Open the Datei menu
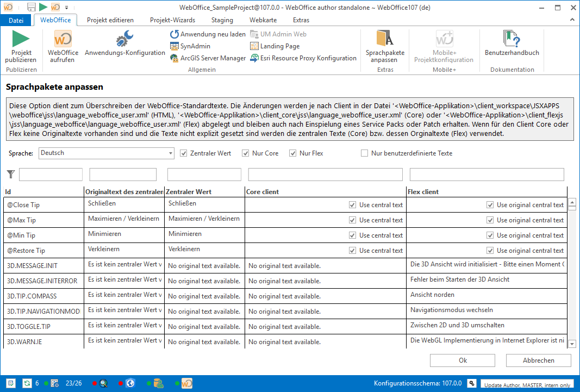Viewport: 580px width, 392px height. pyautogui.click(x=16, y=20)
